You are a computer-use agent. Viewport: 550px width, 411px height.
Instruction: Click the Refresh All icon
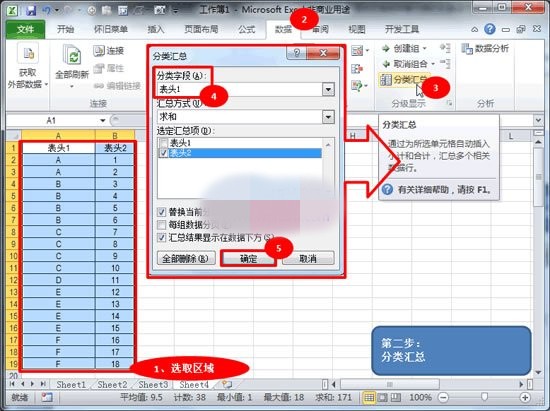(72, 55)
